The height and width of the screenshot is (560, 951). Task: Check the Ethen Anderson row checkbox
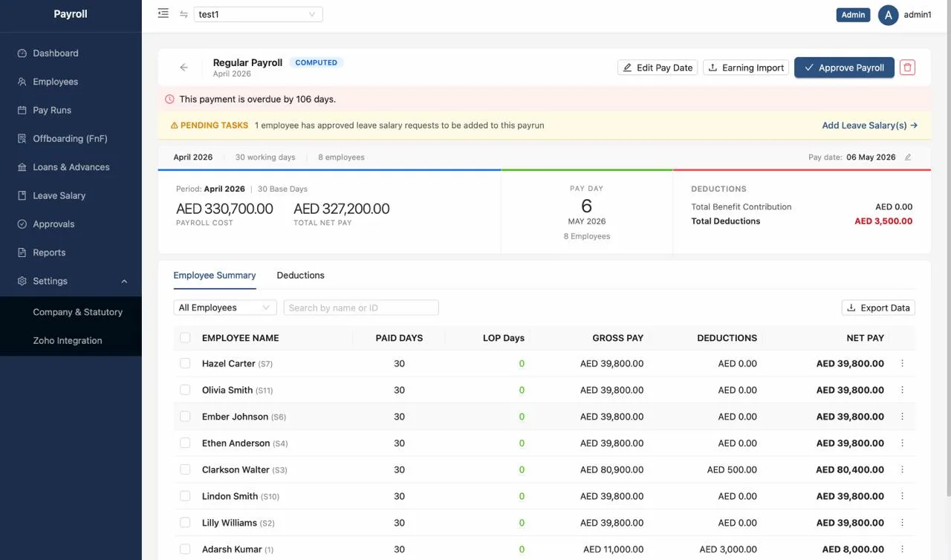185,443
